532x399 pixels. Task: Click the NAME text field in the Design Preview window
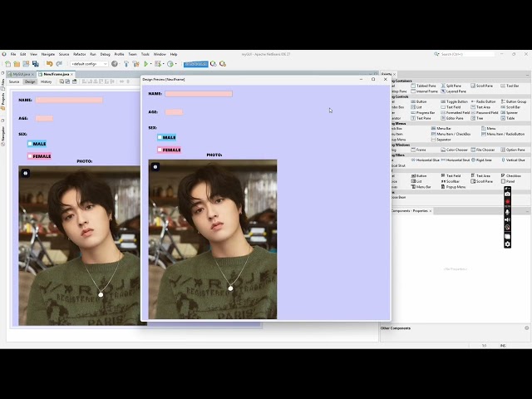pyautogui.click(x=199, y=94)
